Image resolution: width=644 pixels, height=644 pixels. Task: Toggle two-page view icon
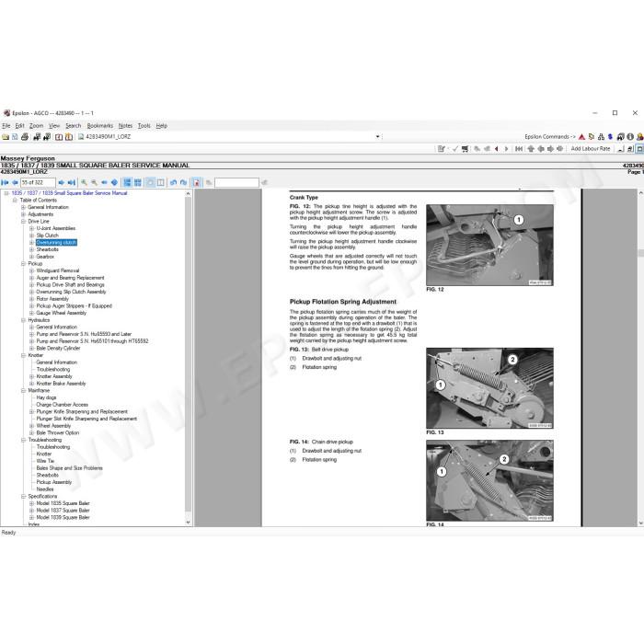pos(161,182)
